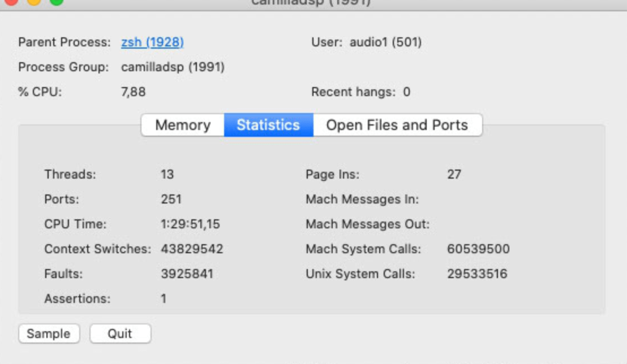This screenshot has width=627, height=364.
Task: Select Context Switches value 43829542
Action: point(192,249)
